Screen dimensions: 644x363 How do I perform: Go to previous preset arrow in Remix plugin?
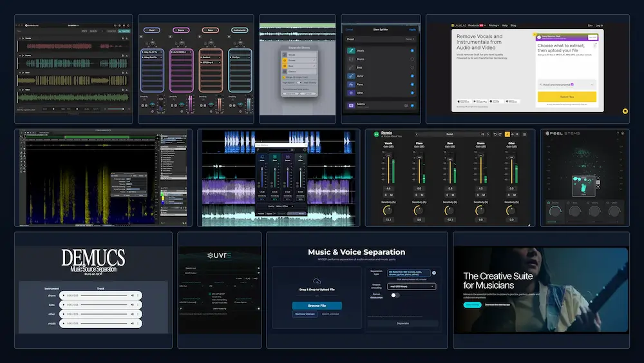coord(417,134)
